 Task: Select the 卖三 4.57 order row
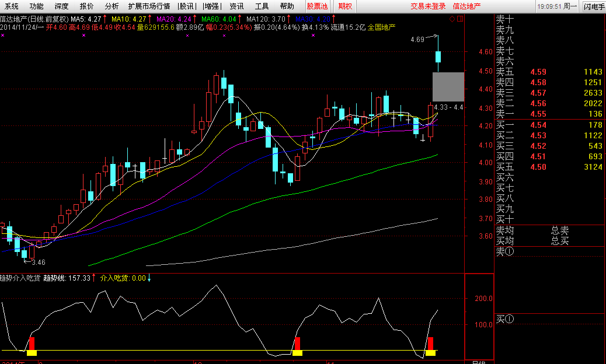click(x=549, y=93)
